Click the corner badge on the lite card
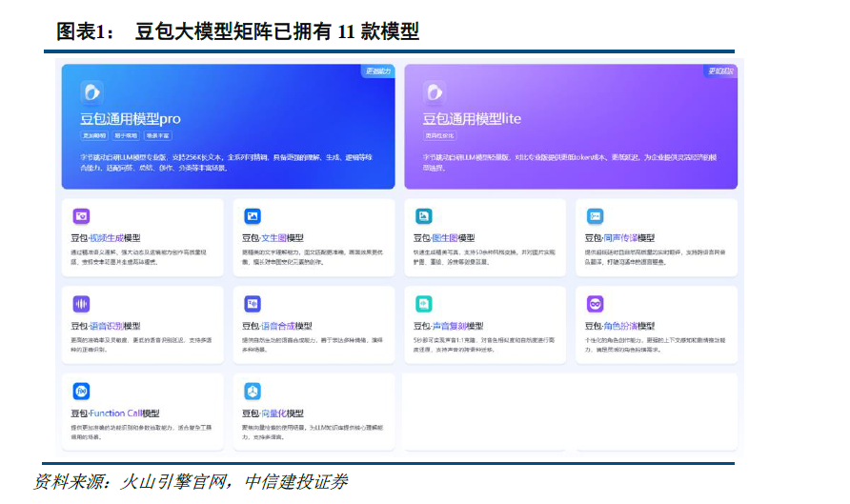Viewport: 850px width, 504px height. click(x=720, y=71)
